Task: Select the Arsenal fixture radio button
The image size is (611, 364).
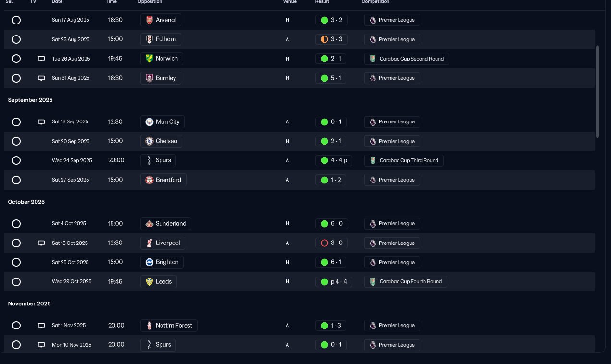Action: point(16,20)
